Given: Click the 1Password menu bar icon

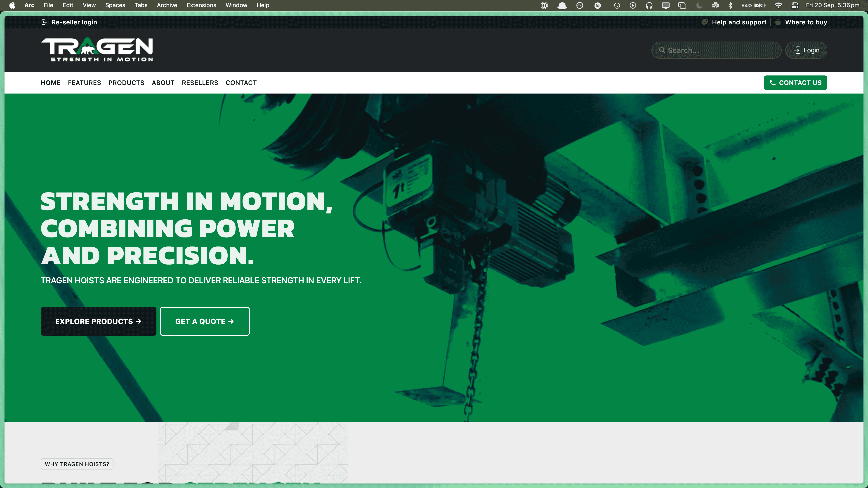Looking at the screenshot, I should click(544, 5).
